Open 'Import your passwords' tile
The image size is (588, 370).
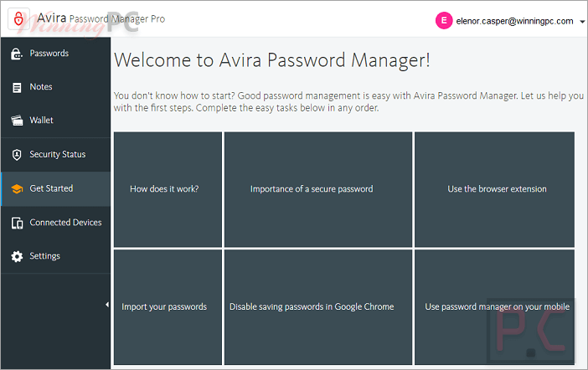click(168, 307)
